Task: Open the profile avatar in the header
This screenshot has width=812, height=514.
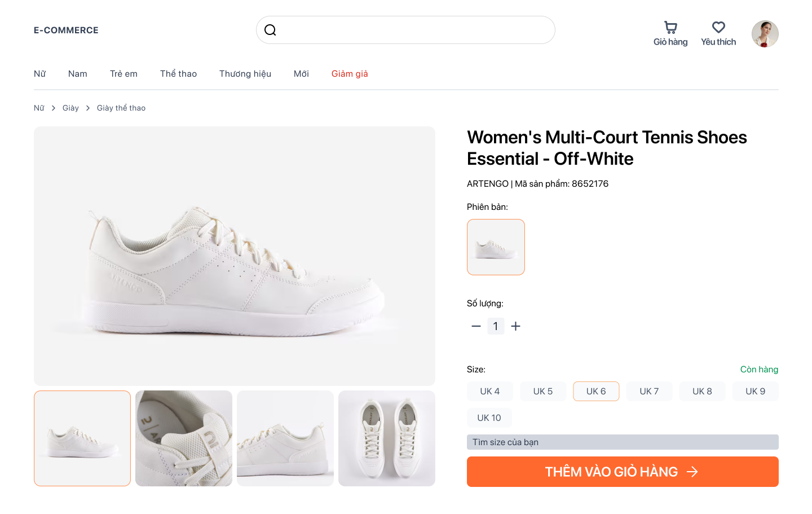Action: 765,34
